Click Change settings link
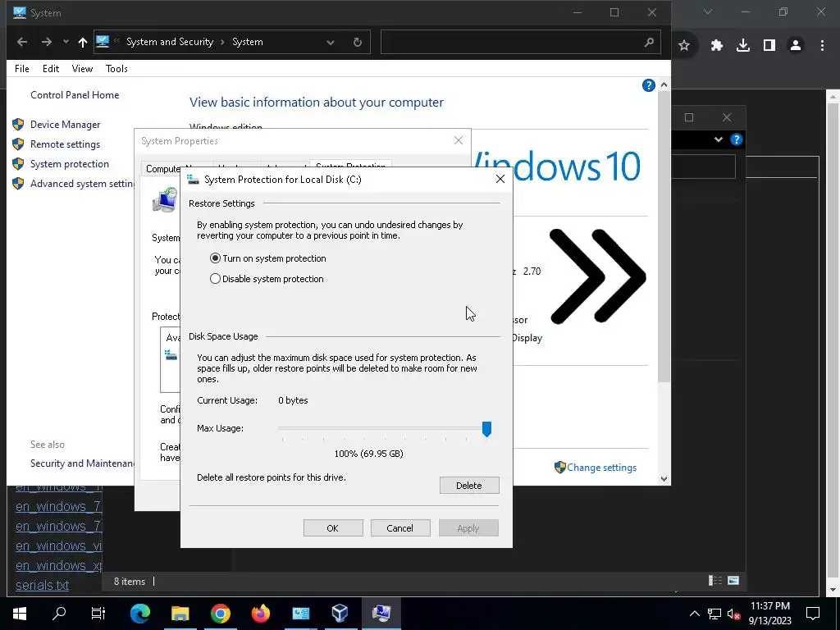The height and width of the screenshot is (630, 840). click(x=601, y=468)
